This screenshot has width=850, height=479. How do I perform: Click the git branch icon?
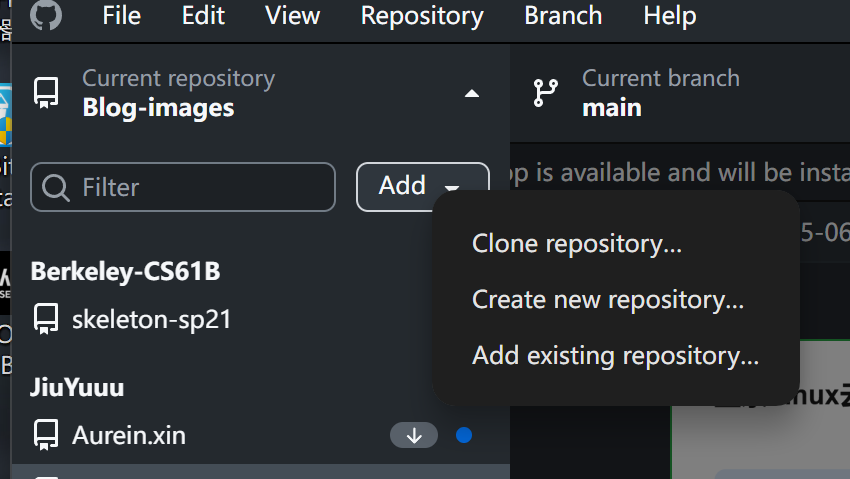545,93
